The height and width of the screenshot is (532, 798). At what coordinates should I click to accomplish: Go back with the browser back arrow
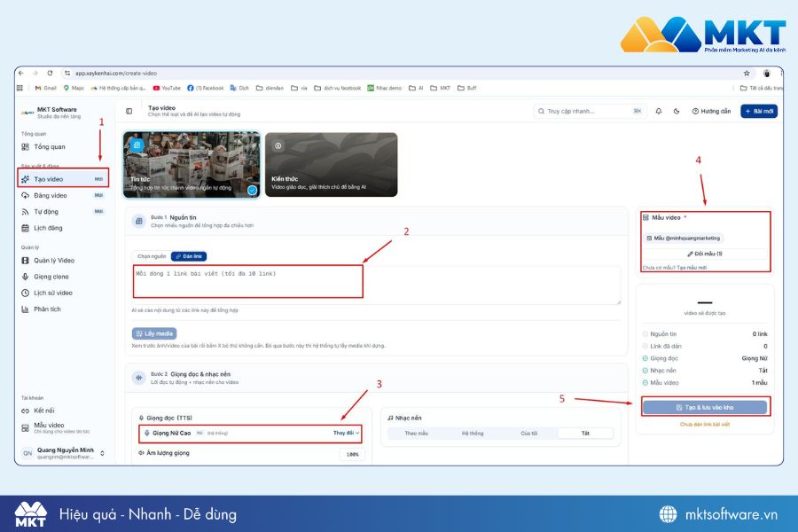coord(21,74)
